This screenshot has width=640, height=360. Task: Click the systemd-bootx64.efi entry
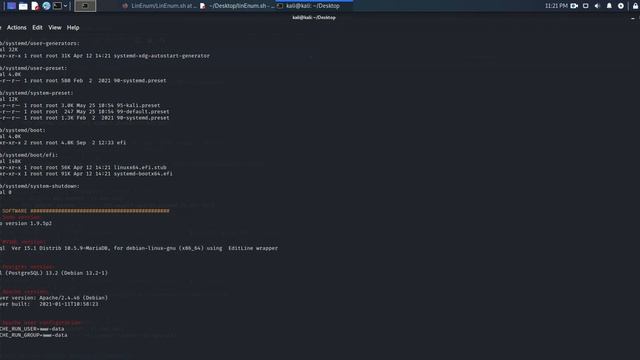[86, 173]
